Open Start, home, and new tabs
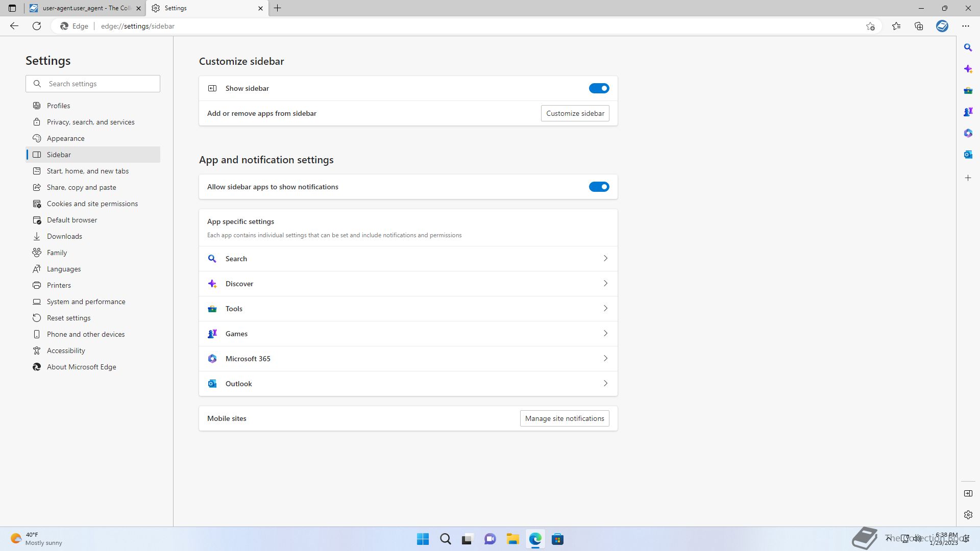 tap(93, 171)
